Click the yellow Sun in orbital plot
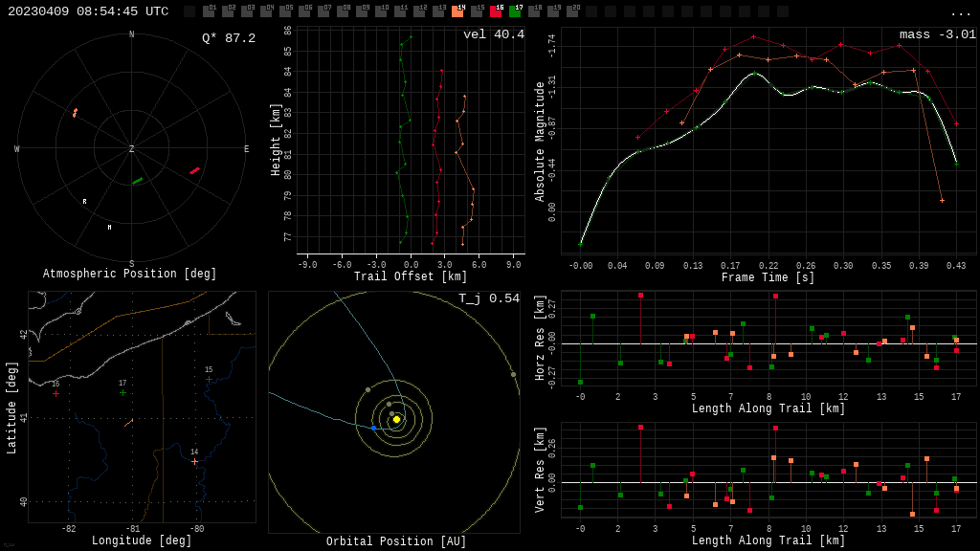Viewport: 980px width, 551px height. click(x=396, y=419)
